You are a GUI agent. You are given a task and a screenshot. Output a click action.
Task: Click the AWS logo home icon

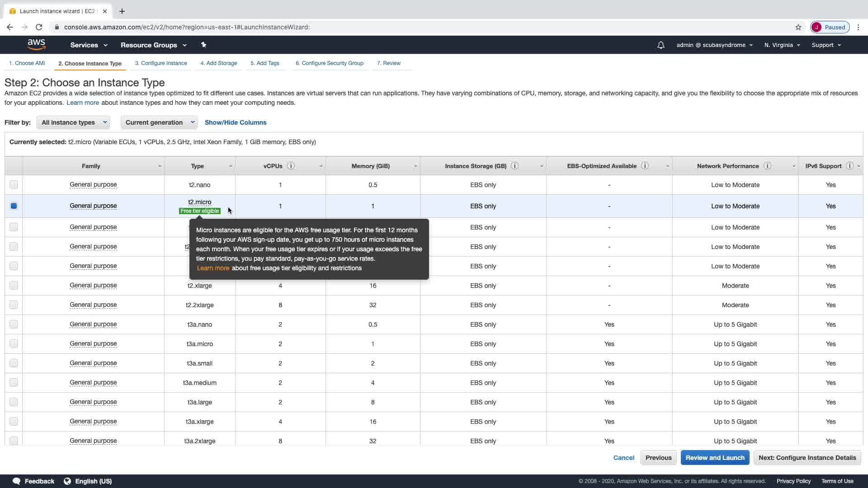(x=36, y=44)
